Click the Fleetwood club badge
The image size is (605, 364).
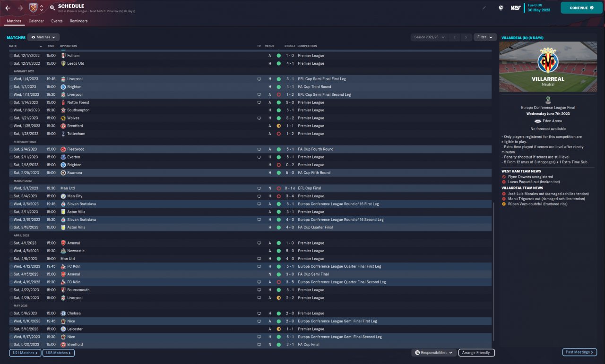coord(63,149)
